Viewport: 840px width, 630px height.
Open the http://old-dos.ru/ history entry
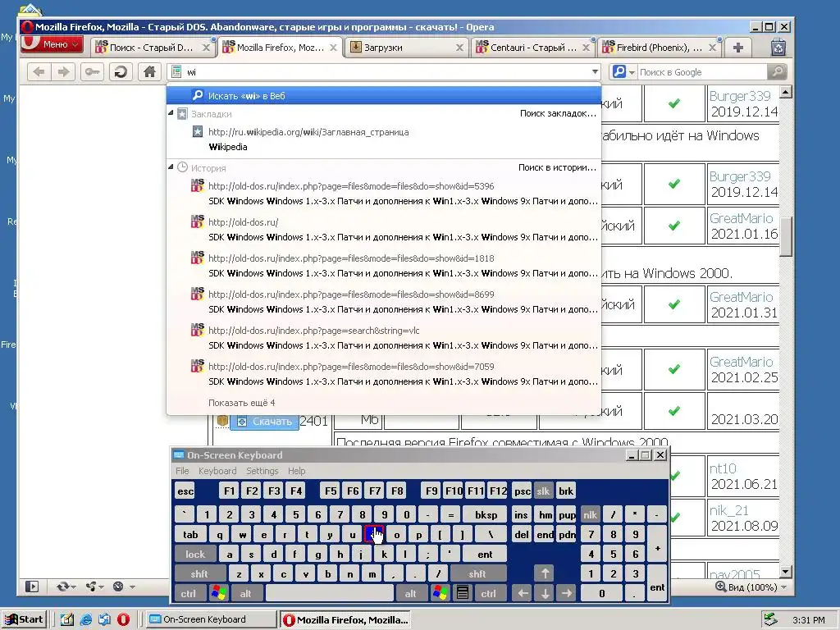[384, 230]
